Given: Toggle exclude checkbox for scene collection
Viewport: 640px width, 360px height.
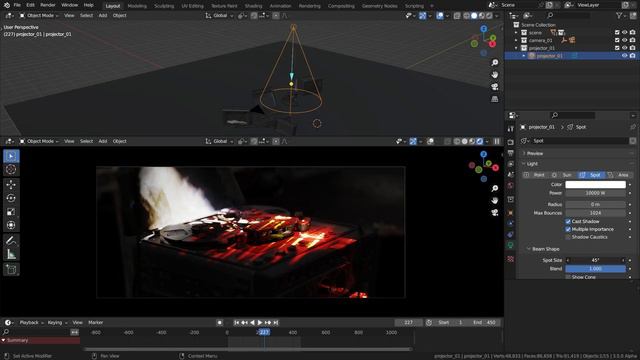Looking at the screenshot, I should (x=617, y=32).
